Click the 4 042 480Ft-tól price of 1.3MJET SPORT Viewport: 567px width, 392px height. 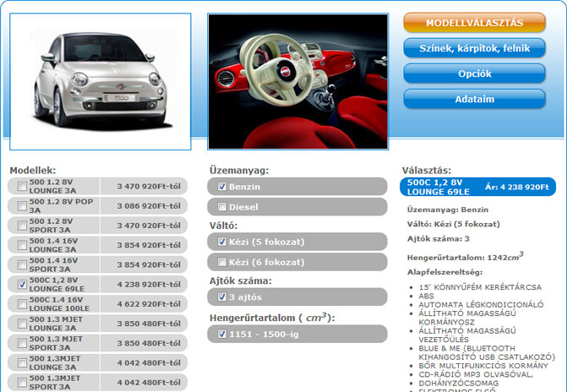pos(149,382)
